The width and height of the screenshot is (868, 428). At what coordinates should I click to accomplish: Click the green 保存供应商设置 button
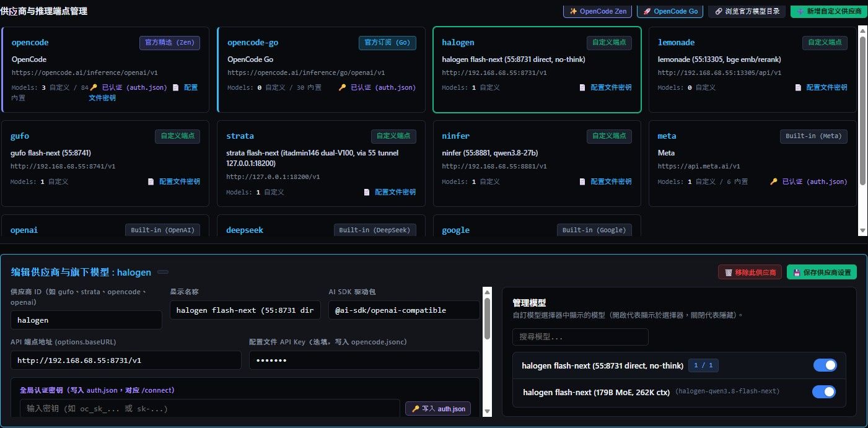tap(822, 272)
